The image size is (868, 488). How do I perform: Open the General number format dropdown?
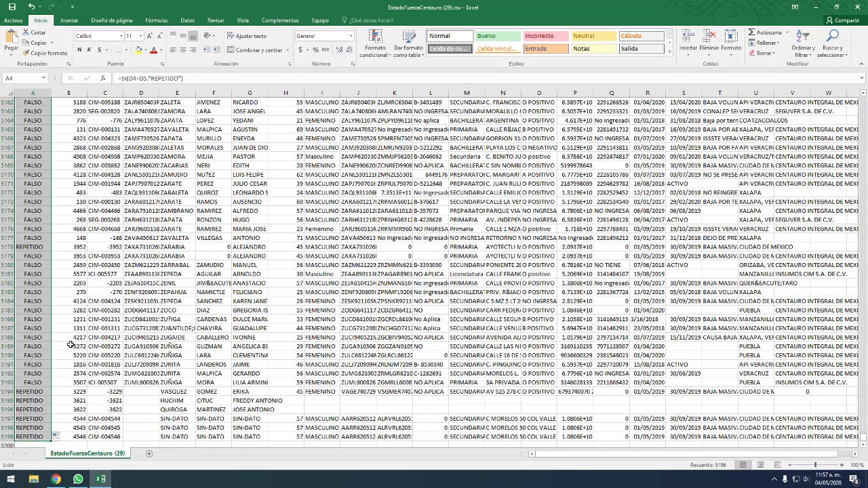[x=351, y=36]
